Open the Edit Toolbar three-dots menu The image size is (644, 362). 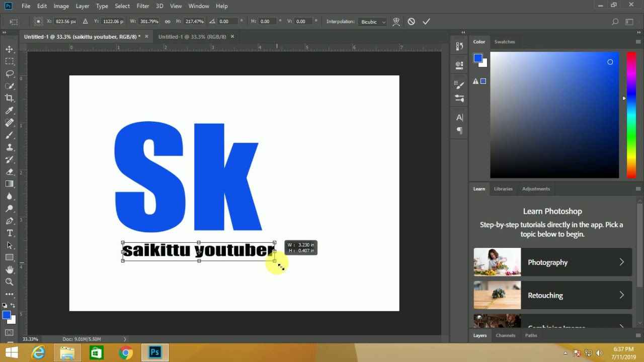(x=10, y=294)
